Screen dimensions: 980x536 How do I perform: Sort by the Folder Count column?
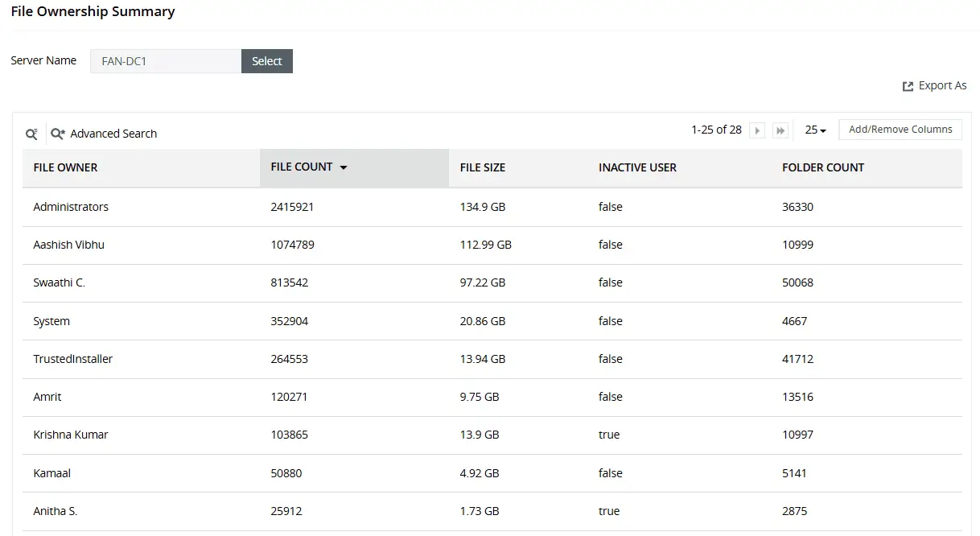(x=822, y=167)
